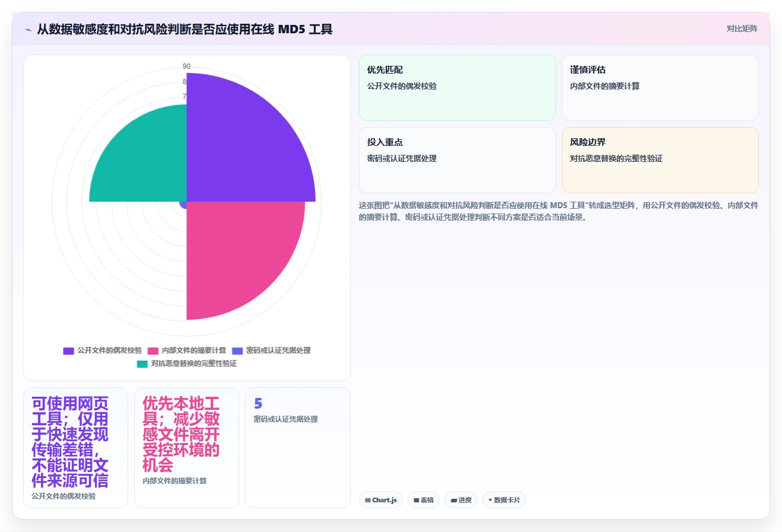Toggle the 对抗恶意替换的完整性验证 teal legend swatch
The width and height of the screenshot is (782, 532).
[x=142, y=364]
